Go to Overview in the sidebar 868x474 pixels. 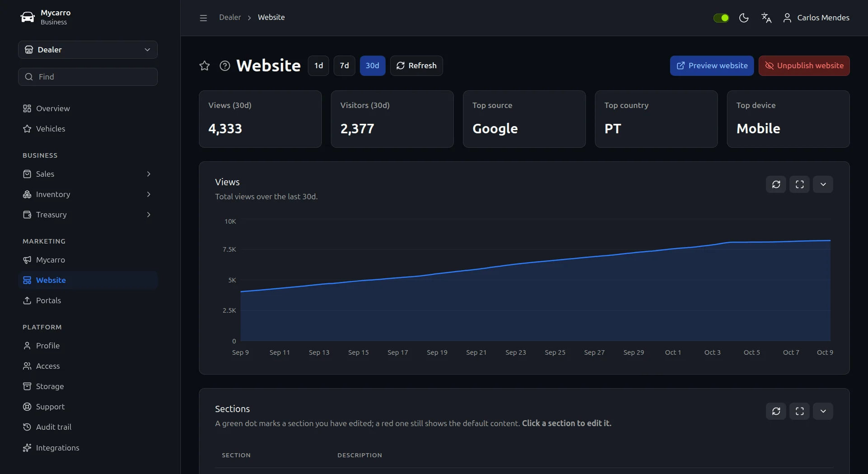click(88, 108)
